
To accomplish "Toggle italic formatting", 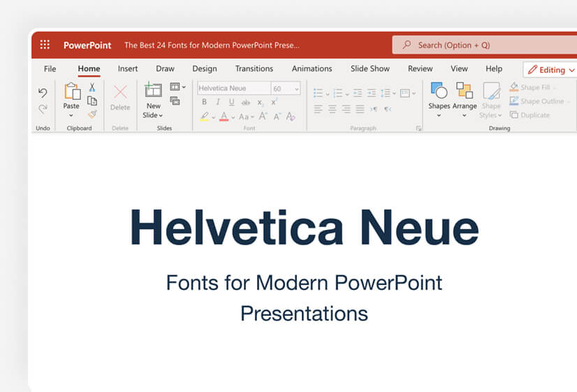I will 218,102.
